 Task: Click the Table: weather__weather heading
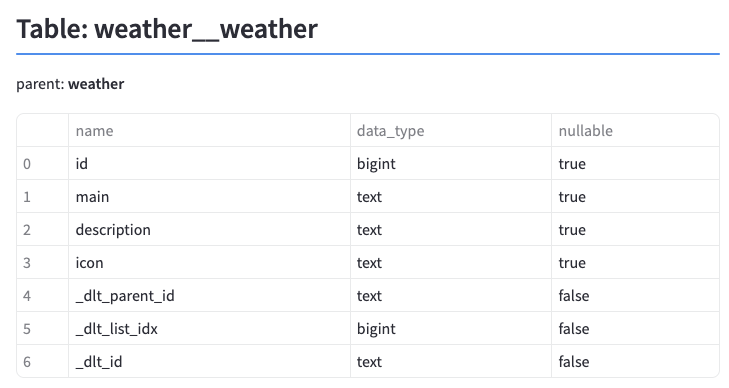(x=167, y=29)
